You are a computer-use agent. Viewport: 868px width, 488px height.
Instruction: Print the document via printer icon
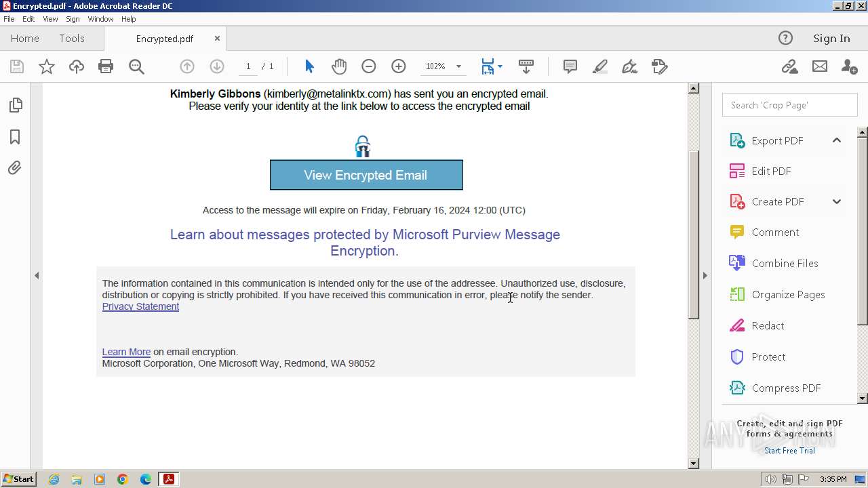pos(106,66)
